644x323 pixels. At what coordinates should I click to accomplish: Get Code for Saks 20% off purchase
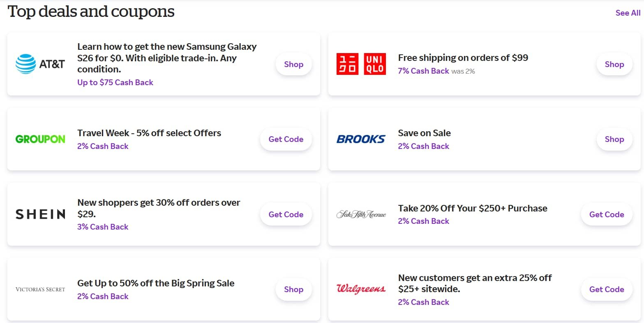[x=607, y=214]
